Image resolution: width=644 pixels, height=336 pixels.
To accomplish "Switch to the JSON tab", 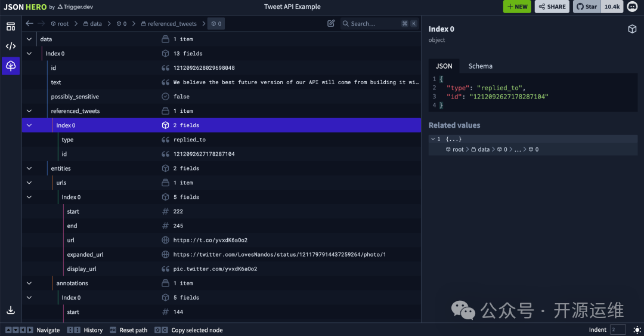I will coord(444,66).
